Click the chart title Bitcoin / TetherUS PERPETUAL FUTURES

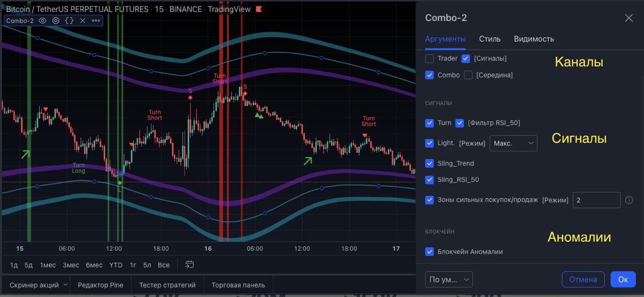[77, 9]
